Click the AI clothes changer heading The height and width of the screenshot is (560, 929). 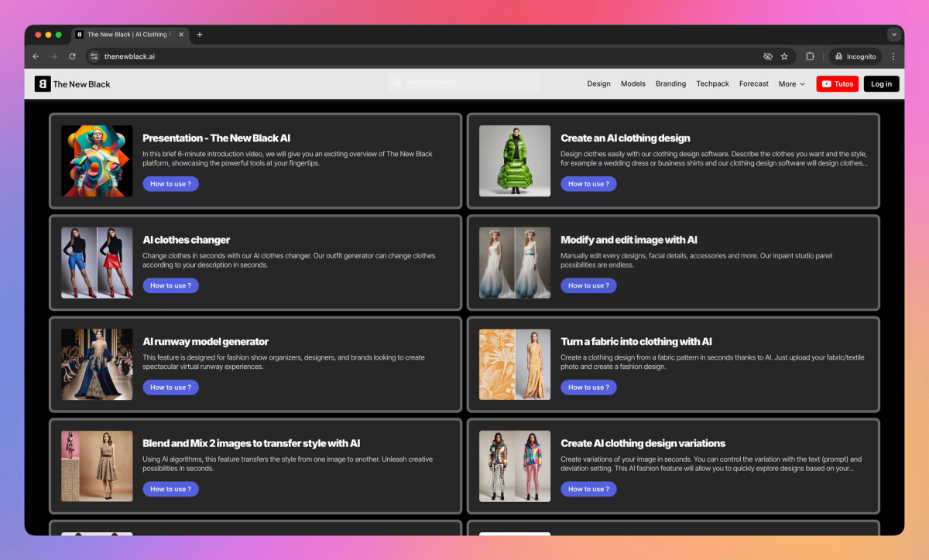(x=187, y=240)
